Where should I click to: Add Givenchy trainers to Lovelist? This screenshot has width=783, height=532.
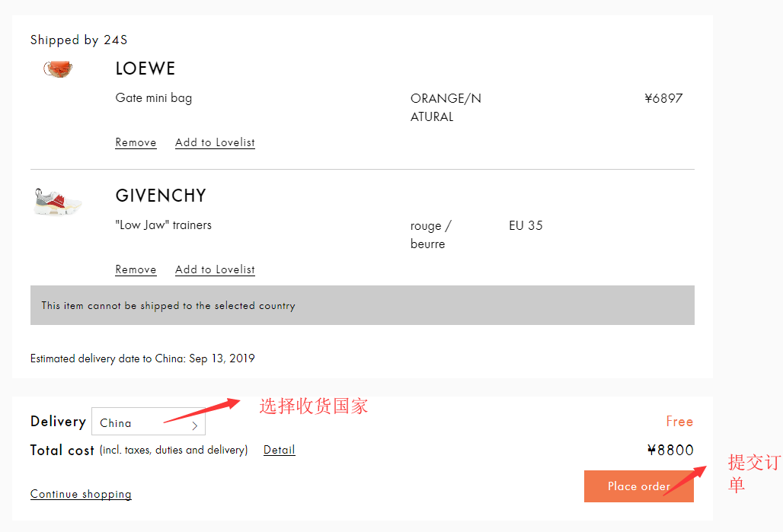pyautogui.click(x=215, y=269)
